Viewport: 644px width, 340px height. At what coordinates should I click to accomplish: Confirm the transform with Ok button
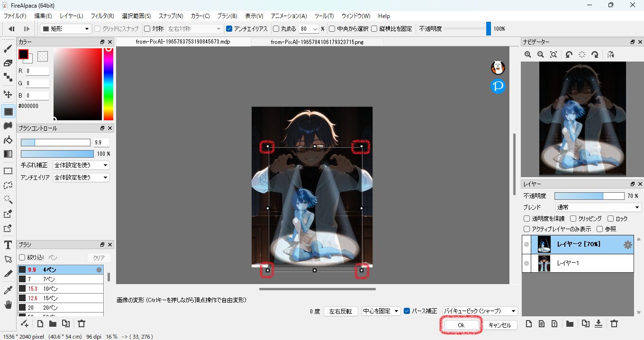pyautogui.click(x=461, y=325)
